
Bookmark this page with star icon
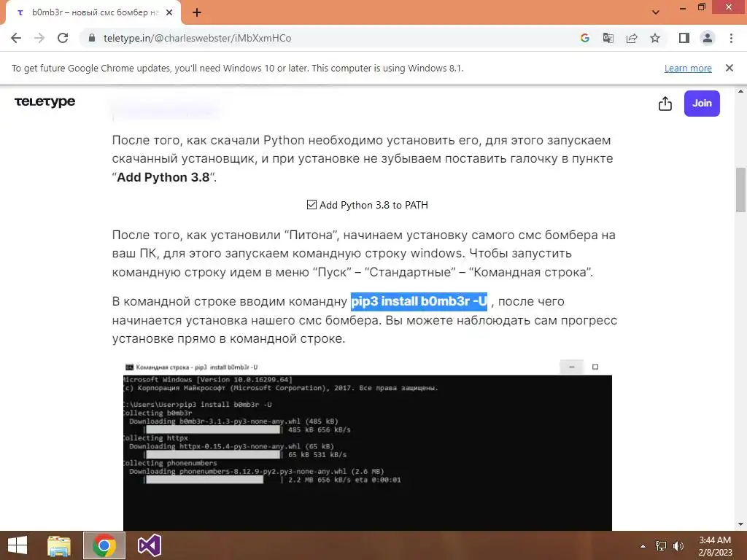(655, 38)
